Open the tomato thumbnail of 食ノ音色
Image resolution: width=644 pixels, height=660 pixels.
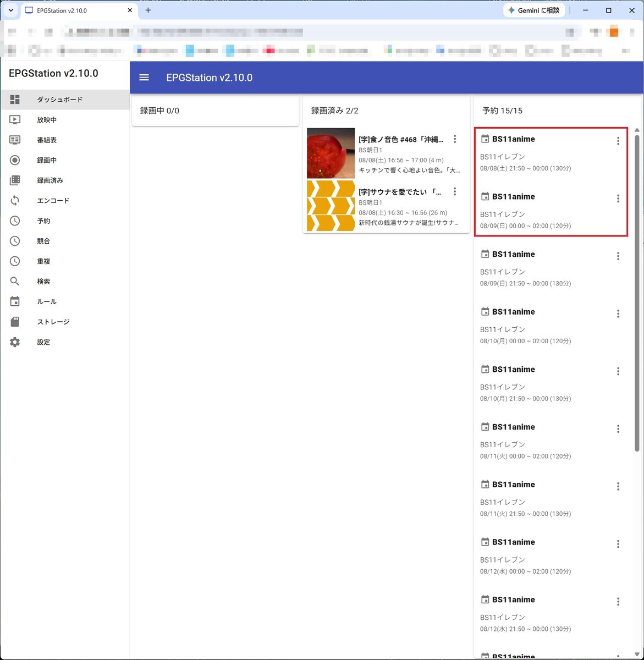331,153
